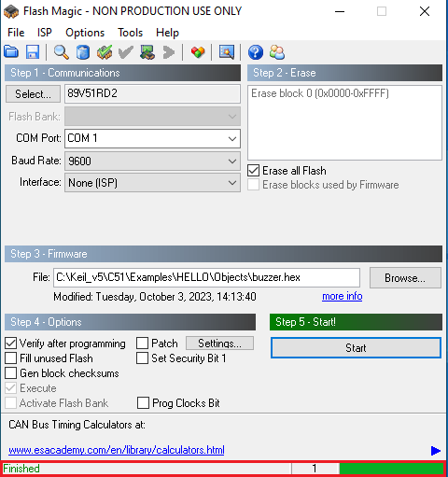
Task: Click the Flash Magic chip title icon
Action: [11, 12]
